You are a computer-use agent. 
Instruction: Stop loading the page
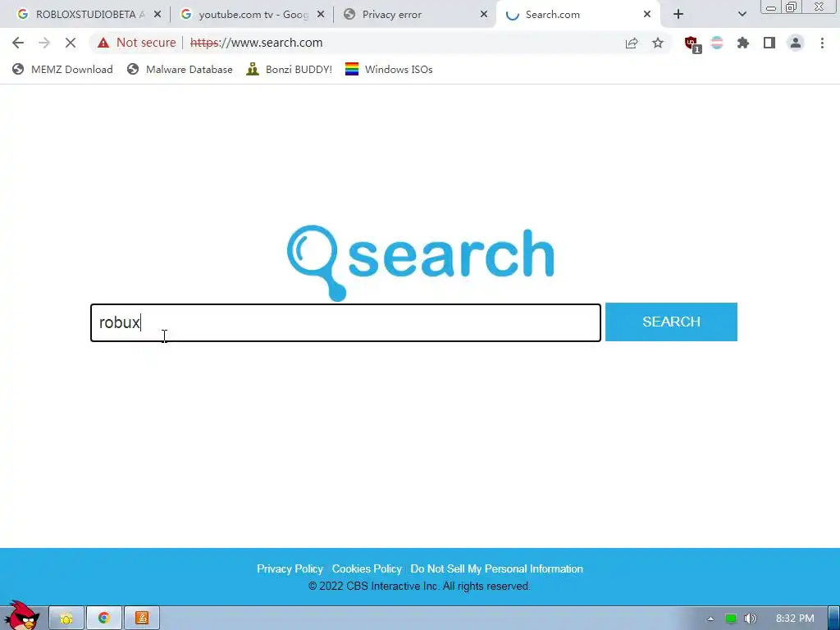pyautogui.click(x=71, y=43)
